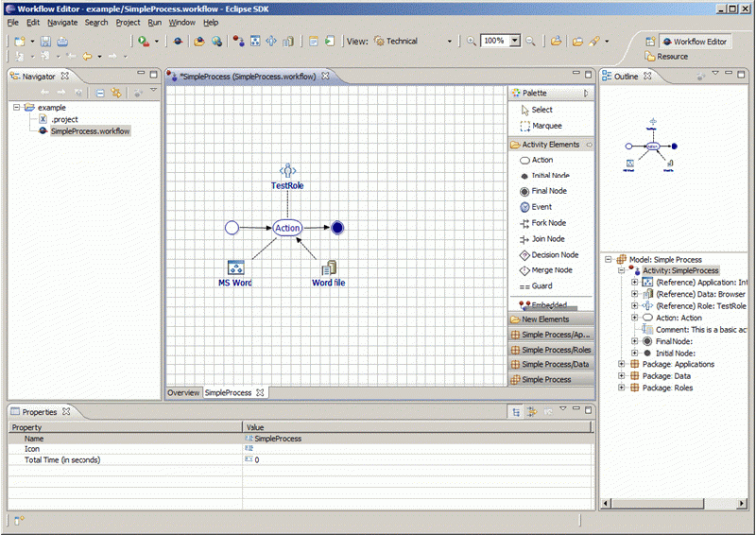
Task: Open the Project menu
Action: point(128,22)
